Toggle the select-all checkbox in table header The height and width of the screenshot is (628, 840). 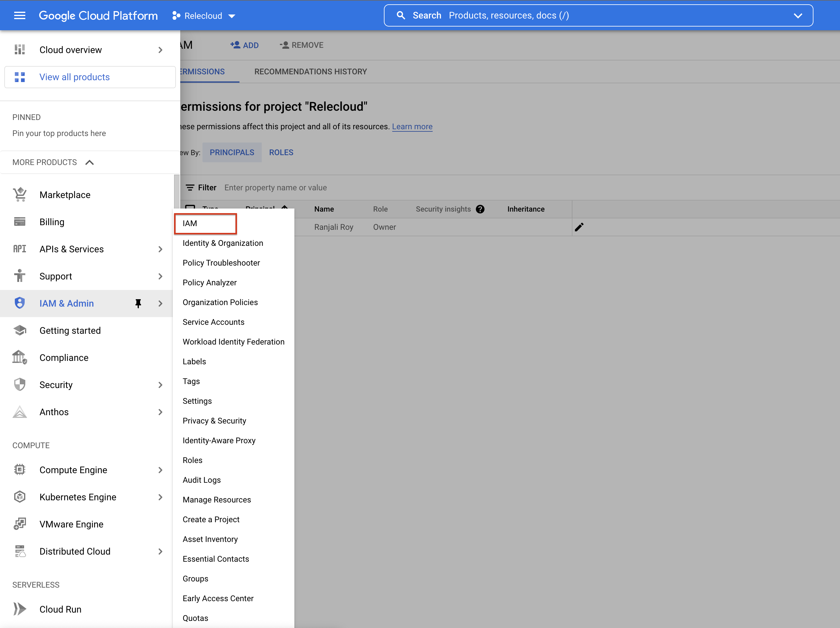[x=190, y=208]
